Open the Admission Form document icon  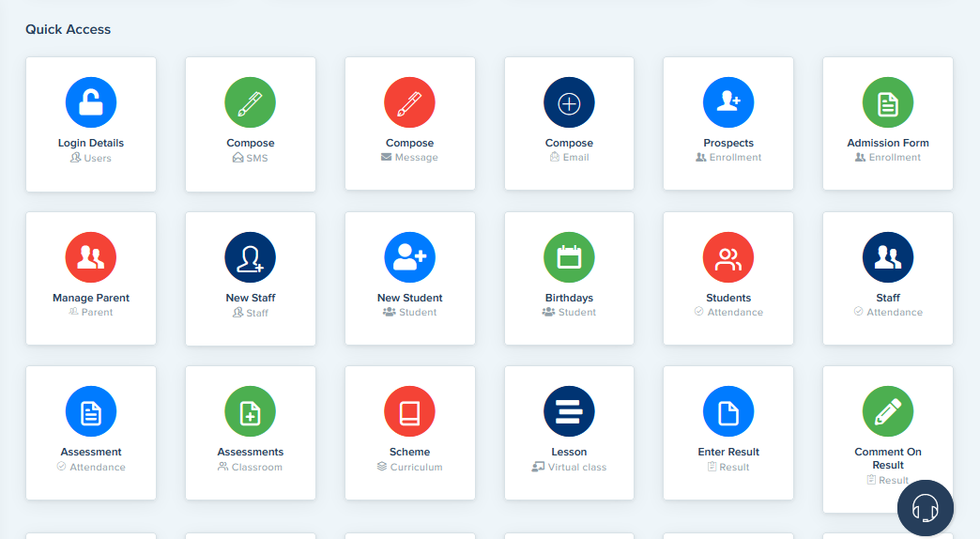pyautogui.click(x=887, y=102)
